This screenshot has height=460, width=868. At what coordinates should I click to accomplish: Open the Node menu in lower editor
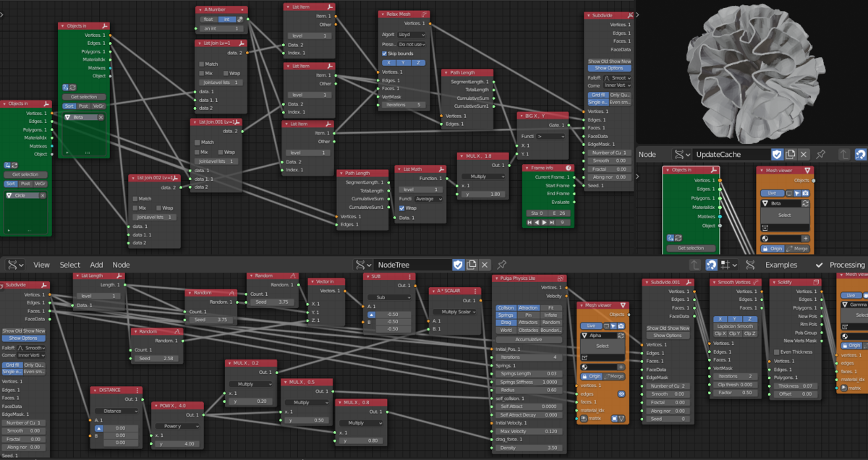point(121,265)
